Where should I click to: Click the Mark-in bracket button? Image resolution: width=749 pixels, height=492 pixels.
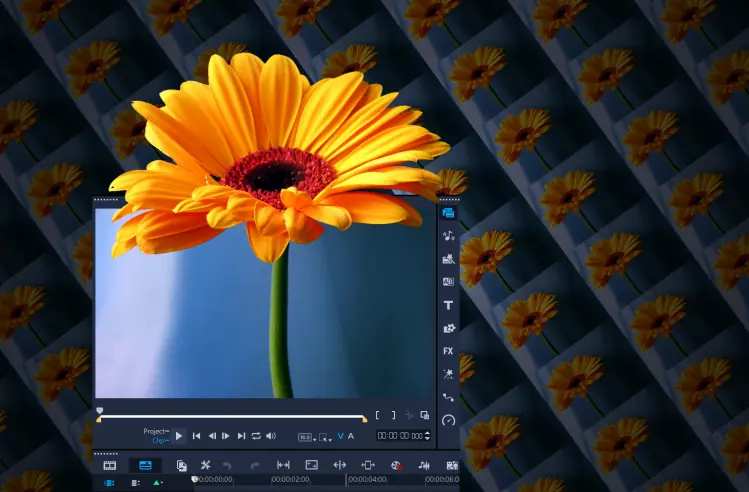tap(378, 415)
